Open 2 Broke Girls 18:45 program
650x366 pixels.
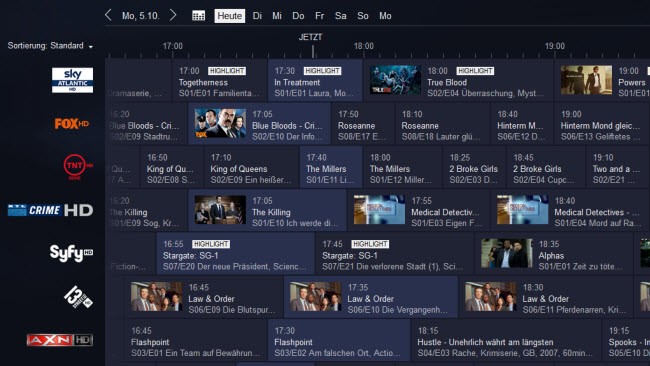point(546,167)
